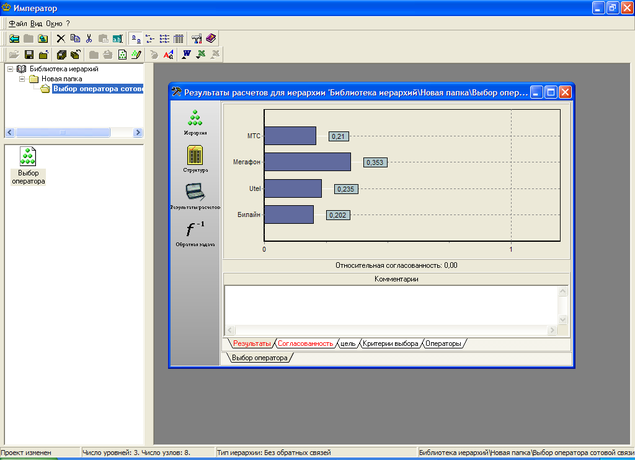Switch to the Согласованность tab
The width and height of the screenshot is (635, 460).
305,343
